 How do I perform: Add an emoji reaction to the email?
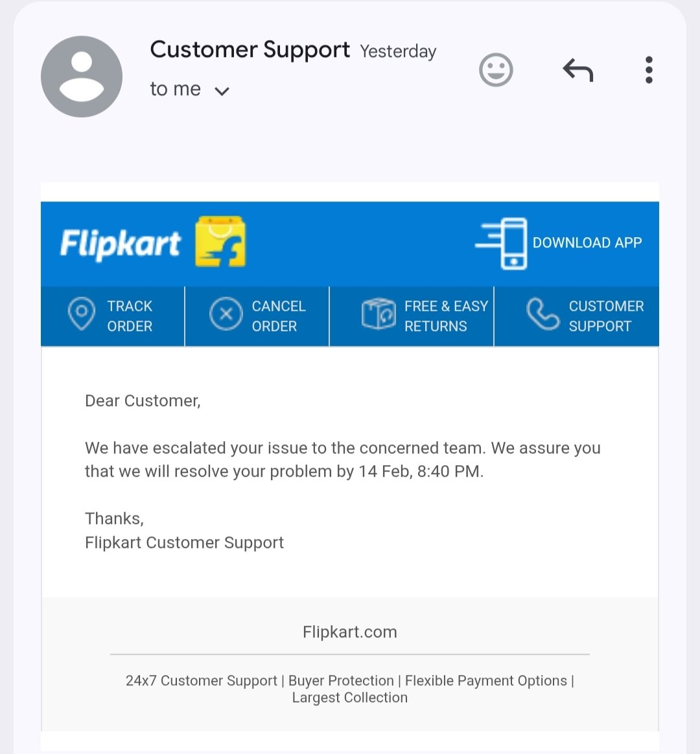[496, 70]
